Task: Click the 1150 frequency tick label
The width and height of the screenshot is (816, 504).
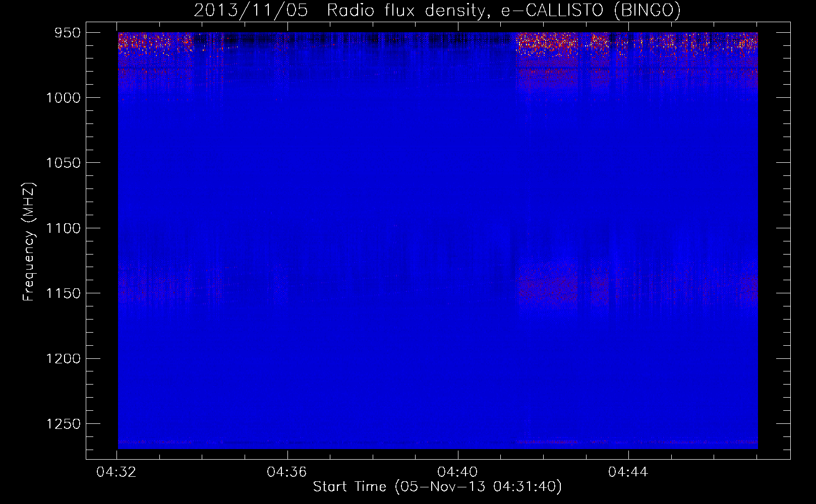Action: click(64, 293)
